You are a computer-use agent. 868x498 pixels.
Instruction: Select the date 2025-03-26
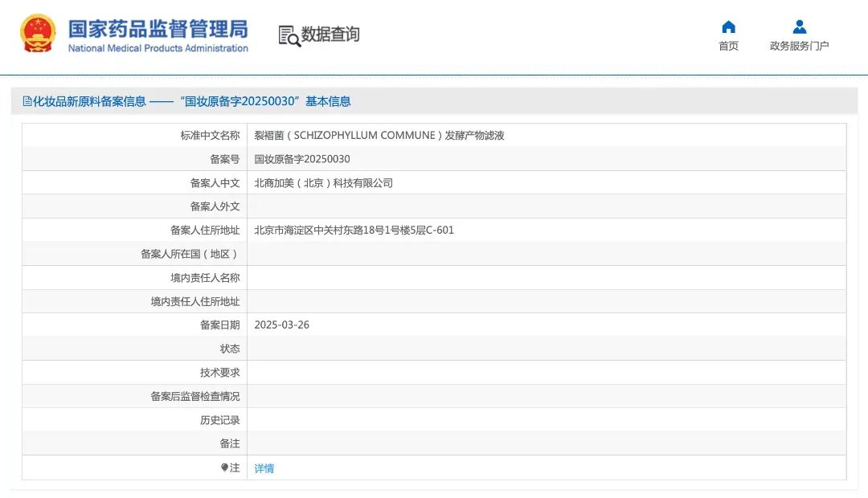tap(282, 325)
